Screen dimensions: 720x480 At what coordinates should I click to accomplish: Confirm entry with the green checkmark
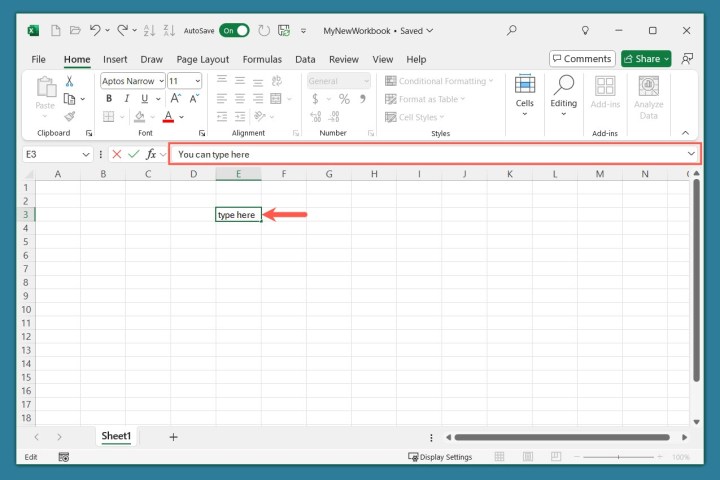[134, 154]
